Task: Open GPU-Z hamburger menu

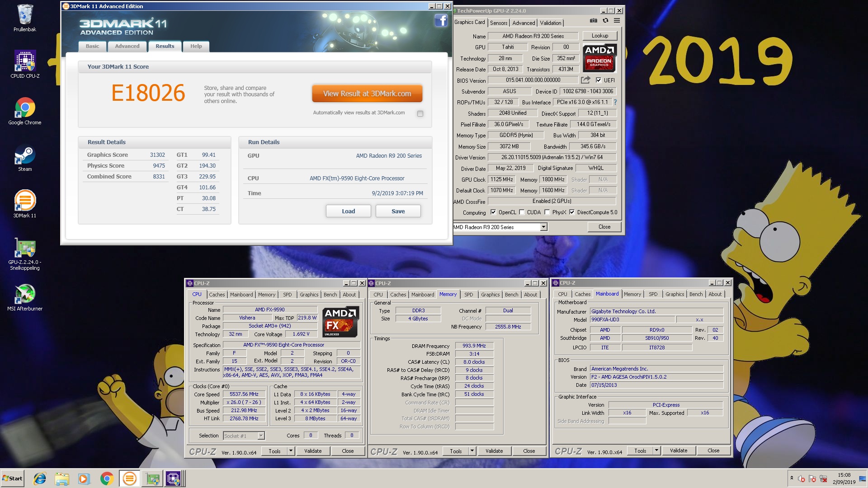Action: [x=617, y=21]
